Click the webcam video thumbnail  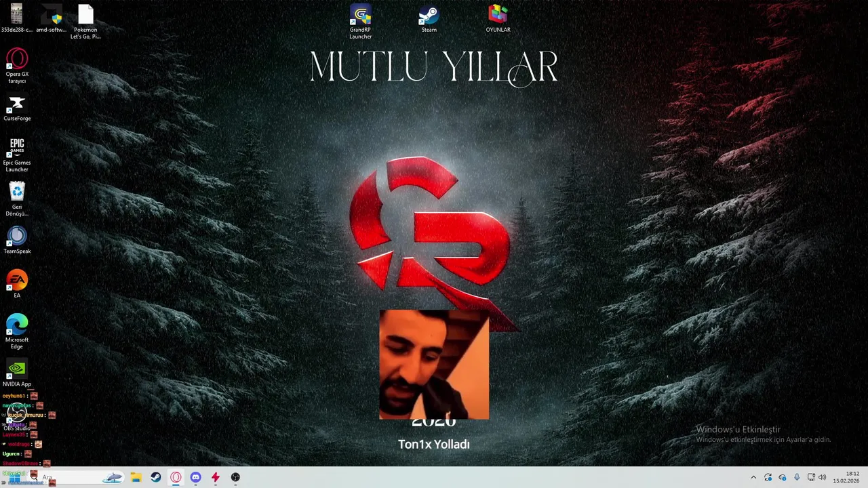point(434,365)
